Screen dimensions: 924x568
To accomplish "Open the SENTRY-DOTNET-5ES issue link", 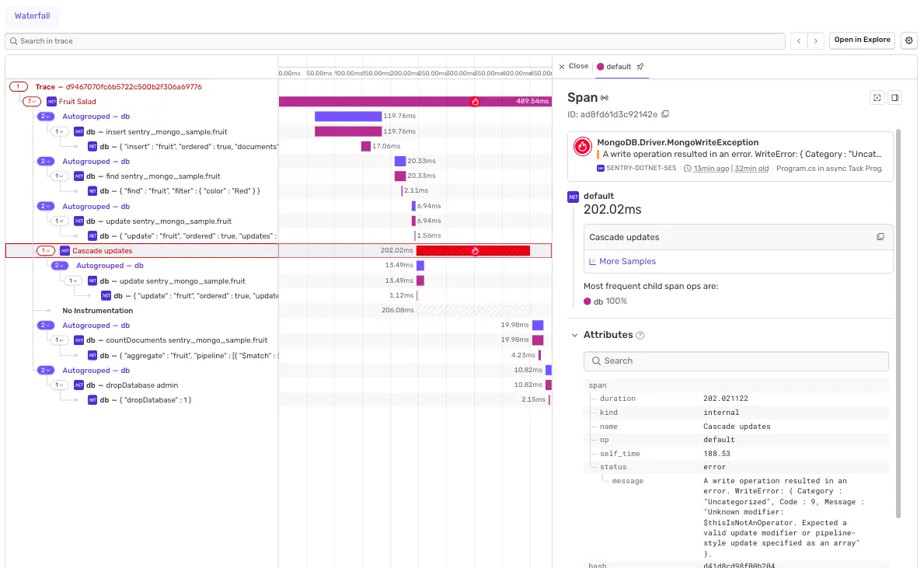I will [636, 169].
